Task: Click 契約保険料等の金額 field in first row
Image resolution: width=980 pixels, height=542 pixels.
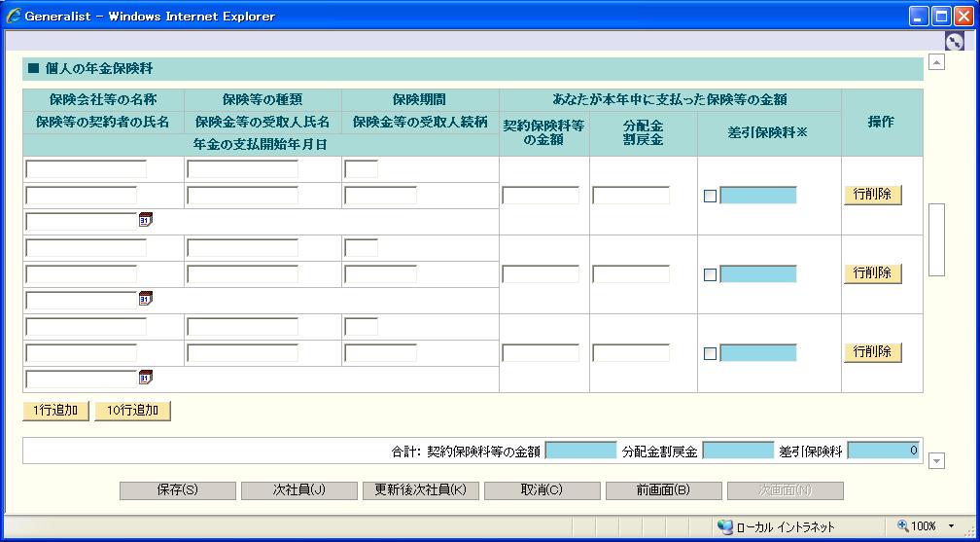Action: (541, 196)
